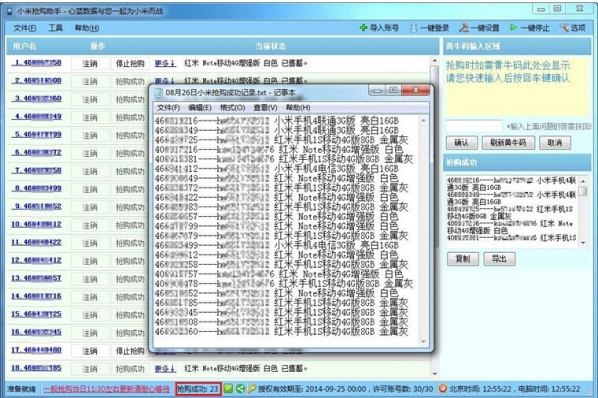Open Notepad's 格式(O) menu
Image resolution: width=598 pixels, height=398 pixels.
232,108
